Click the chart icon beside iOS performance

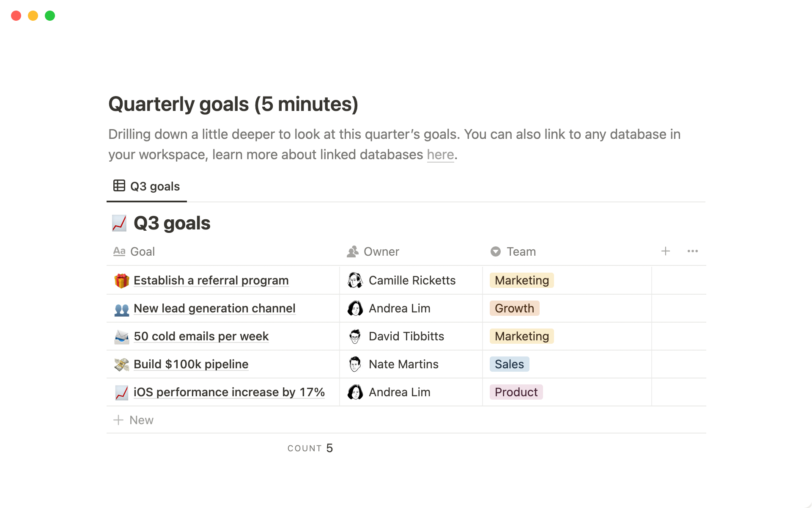[122, 392]
